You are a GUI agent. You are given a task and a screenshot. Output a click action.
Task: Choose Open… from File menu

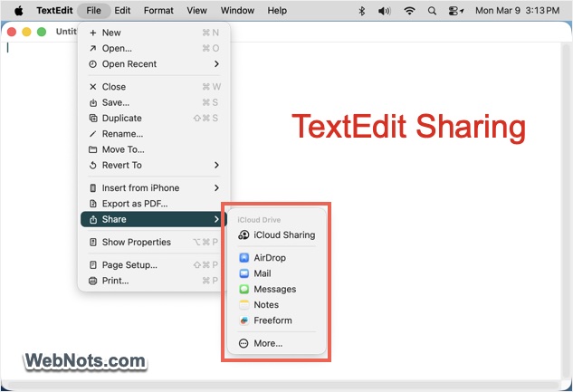[154, 48]
